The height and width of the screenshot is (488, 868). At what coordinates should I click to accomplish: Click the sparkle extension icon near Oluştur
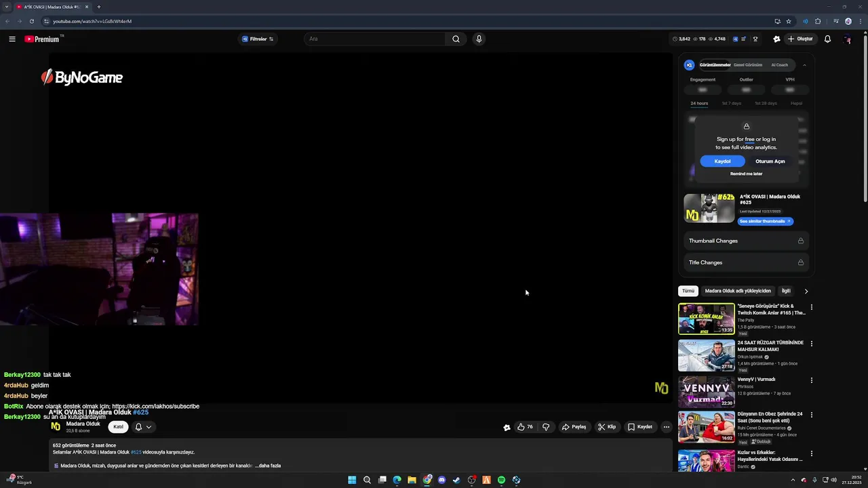(x=776, y=39)
